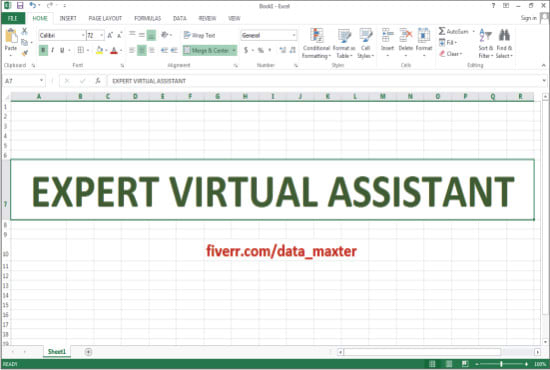The image size is (550, 370).
Task: Click the red Font Color A
Action: coord(114,50)
